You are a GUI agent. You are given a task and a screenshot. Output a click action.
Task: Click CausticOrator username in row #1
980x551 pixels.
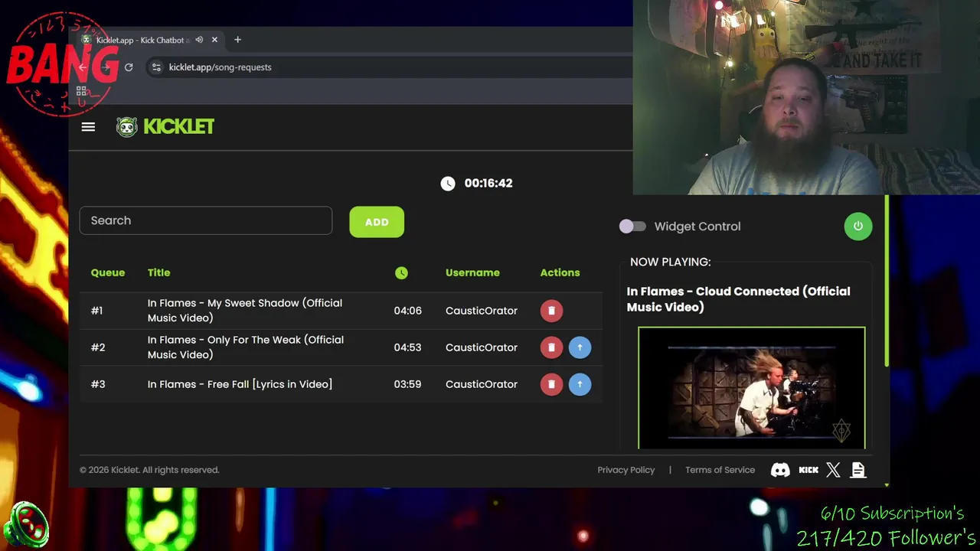point(482,311)
